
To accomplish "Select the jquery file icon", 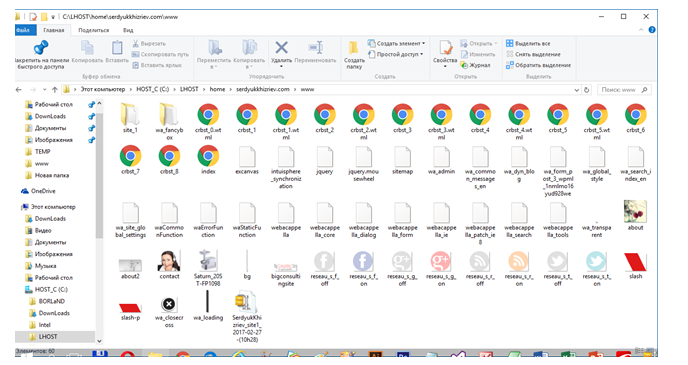I will 325,157.
